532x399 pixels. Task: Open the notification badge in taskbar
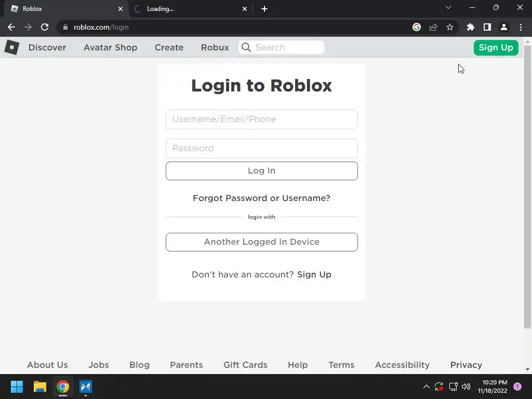pyautogui.click(x=517, y=387)
